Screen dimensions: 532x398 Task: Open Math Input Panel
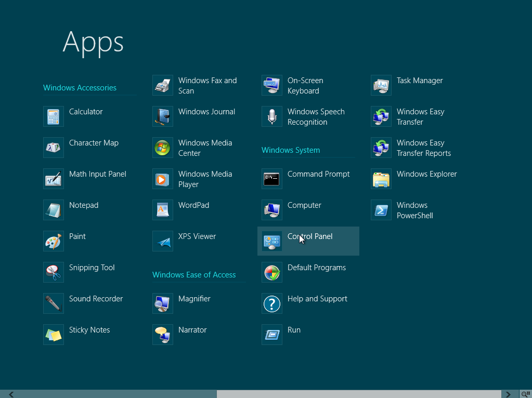tap(85, 179)
